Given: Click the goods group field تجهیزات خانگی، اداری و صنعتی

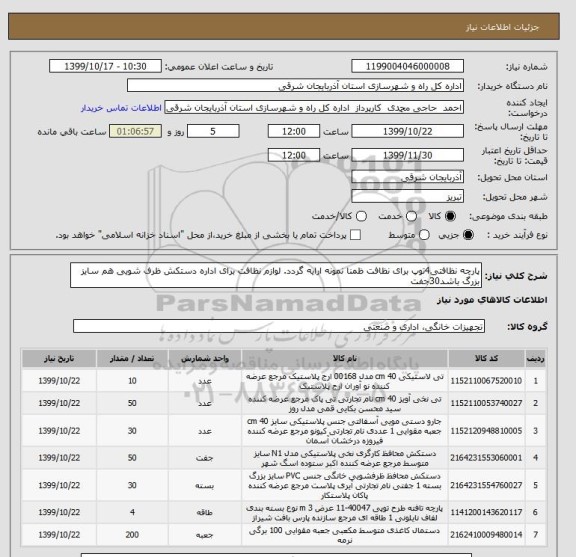Looking at the screenshot, I should [279, 326].
